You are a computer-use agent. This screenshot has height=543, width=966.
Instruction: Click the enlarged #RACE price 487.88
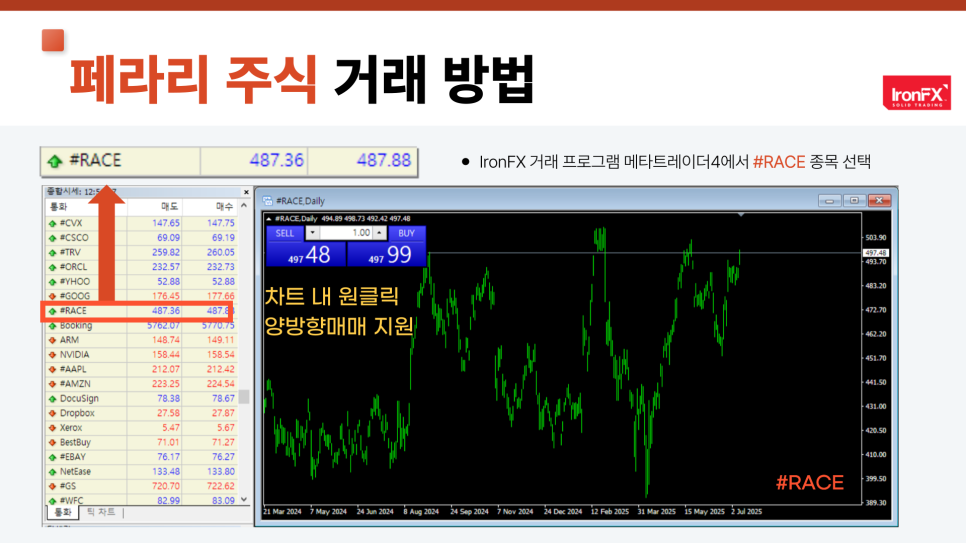[x=384, y=161]
